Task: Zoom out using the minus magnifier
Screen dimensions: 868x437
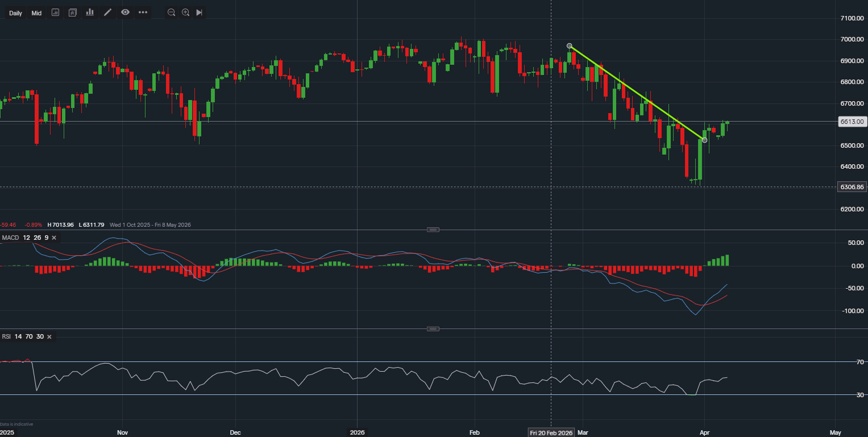Action: pyautogui.click(x=171, y=13)
